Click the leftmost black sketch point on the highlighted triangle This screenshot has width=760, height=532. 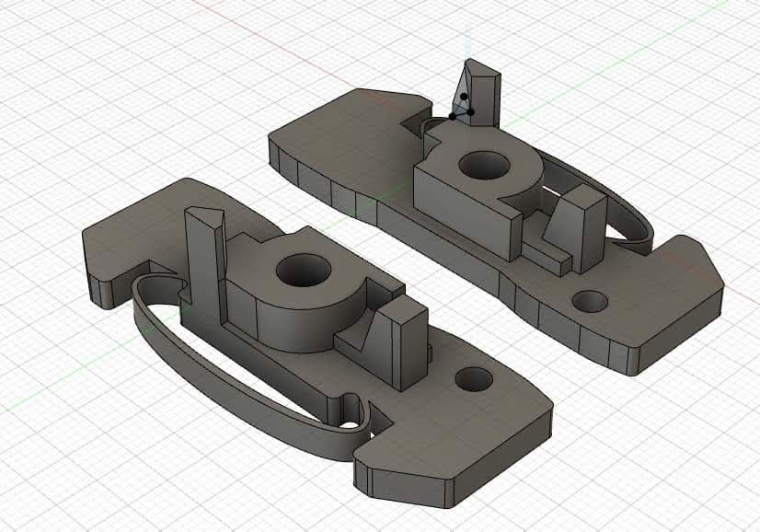pyautogui.click(x=452, y=116)
